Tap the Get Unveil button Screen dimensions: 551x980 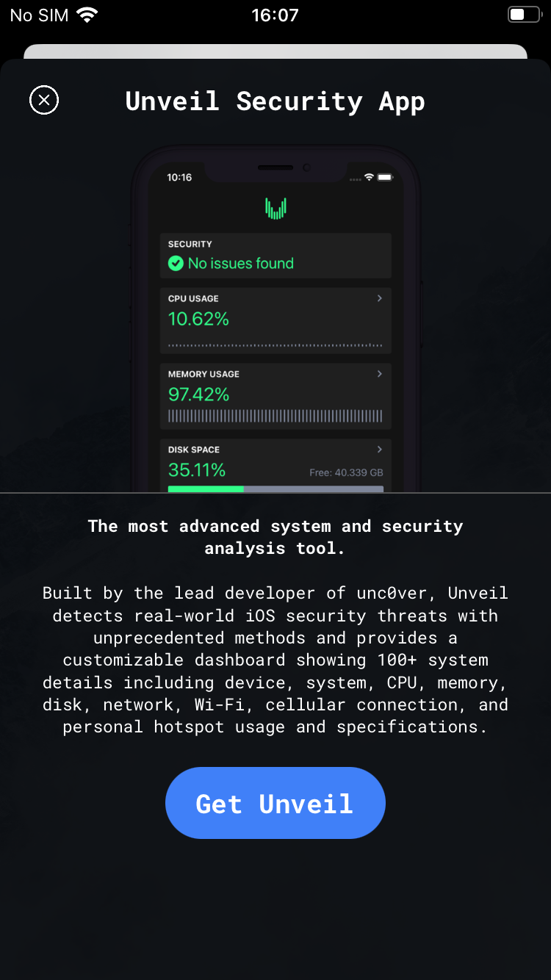pos(275,803)
